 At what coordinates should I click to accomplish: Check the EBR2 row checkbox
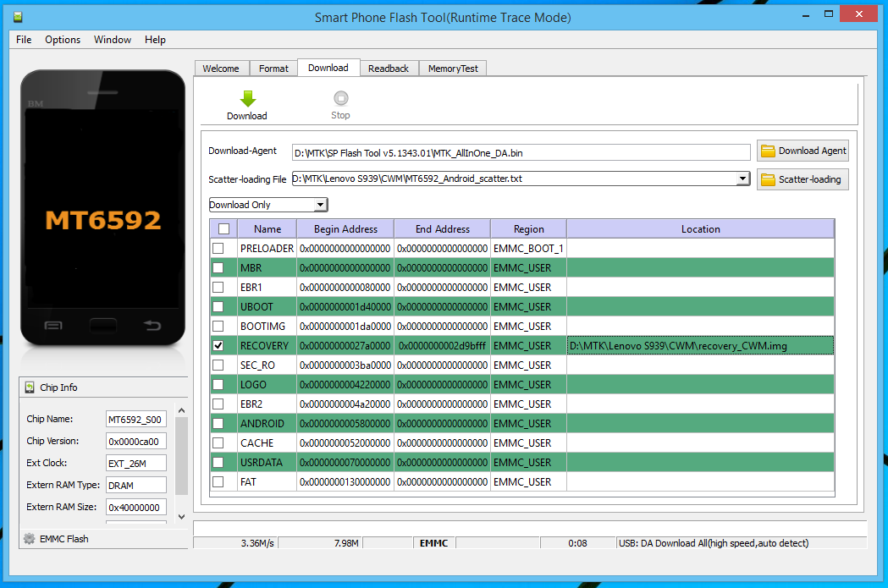(218, 404)
